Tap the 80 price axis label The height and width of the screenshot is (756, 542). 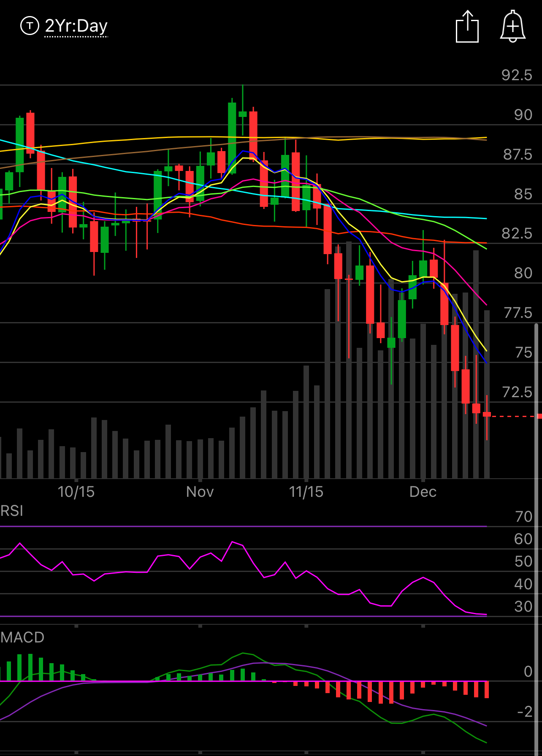523,273
